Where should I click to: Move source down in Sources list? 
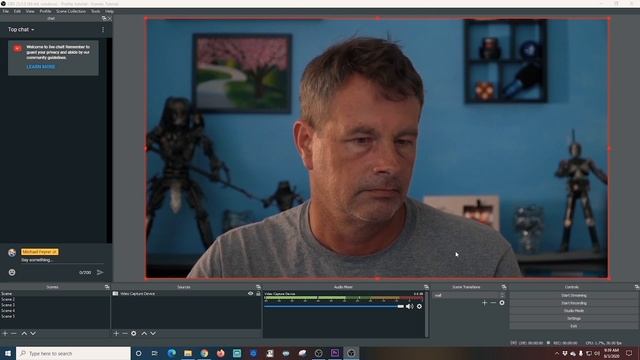(x=153, y=333)
